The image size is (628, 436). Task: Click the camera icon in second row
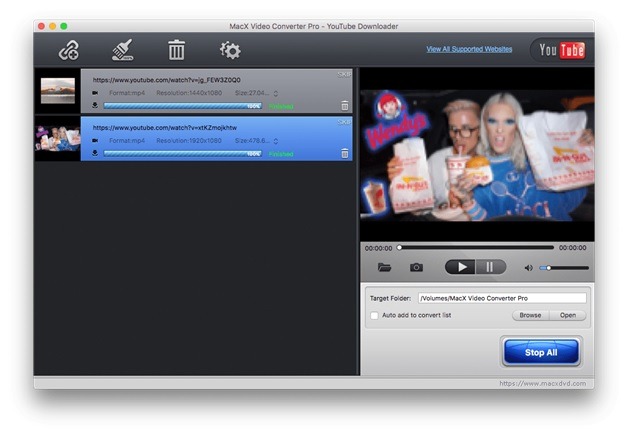pyautogui.click(x=95, y=141)
